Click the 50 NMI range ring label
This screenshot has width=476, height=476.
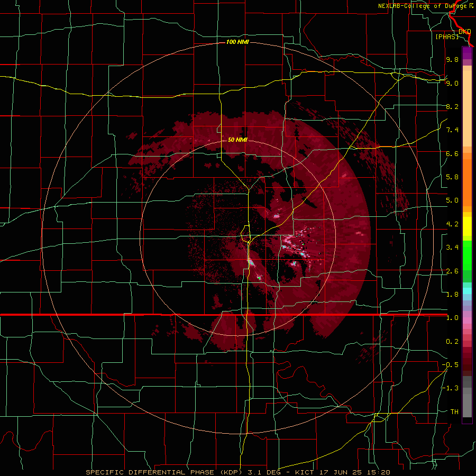[x=237, y=140]
